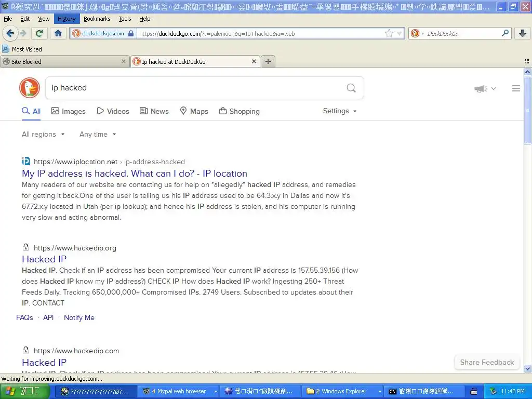Open Most Visited bookmarks folder

click(x=22, y=49)
